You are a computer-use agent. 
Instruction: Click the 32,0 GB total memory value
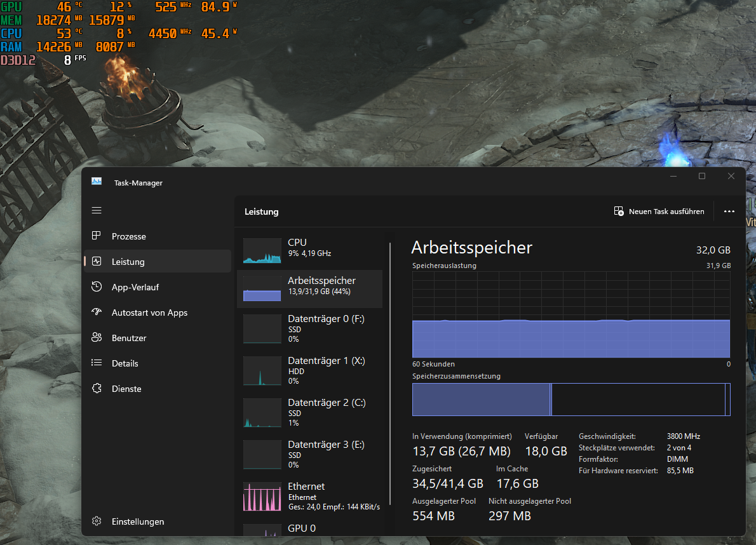tap(713, 250)
